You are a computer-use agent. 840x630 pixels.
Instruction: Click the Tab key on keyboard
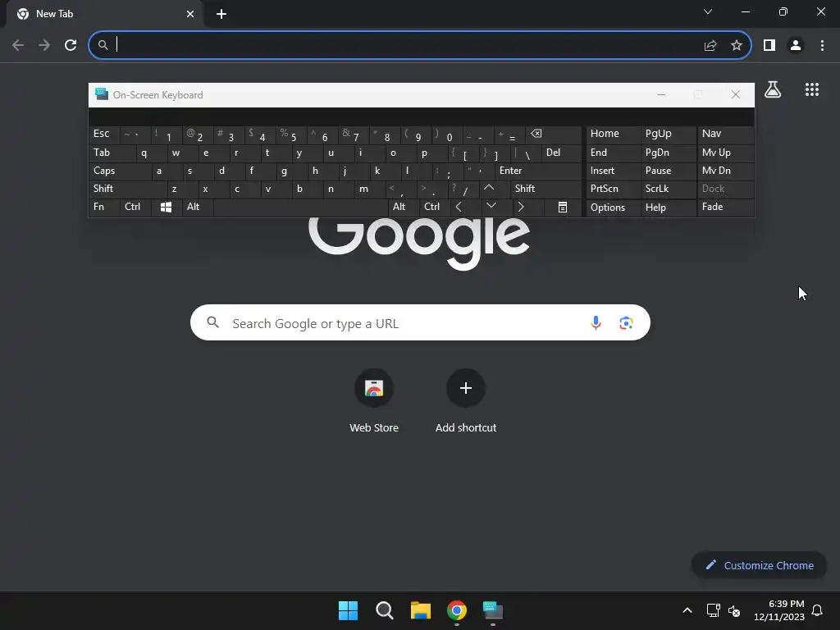point(112,153)
